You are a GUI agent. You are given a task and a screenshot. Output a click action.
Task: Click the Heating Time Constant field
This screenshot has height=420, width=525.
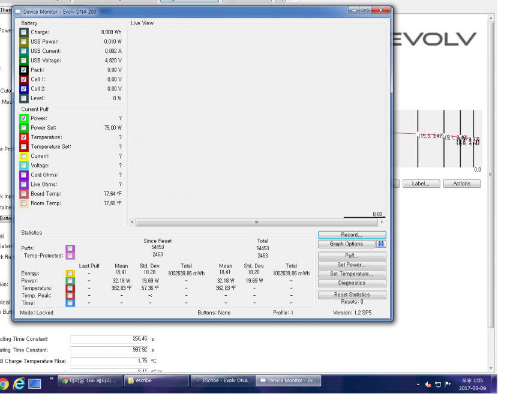coord(109,350)
